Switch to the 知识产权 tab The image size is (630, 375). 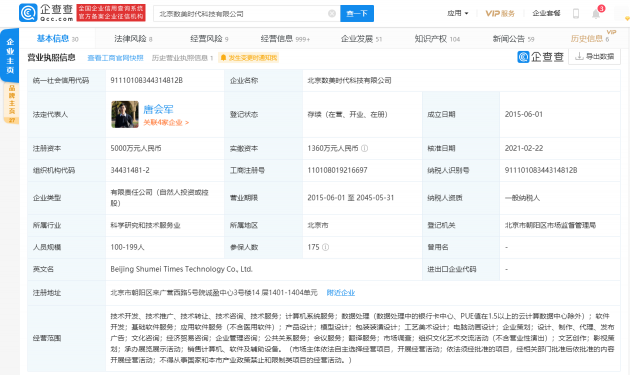tap(437, 39)
